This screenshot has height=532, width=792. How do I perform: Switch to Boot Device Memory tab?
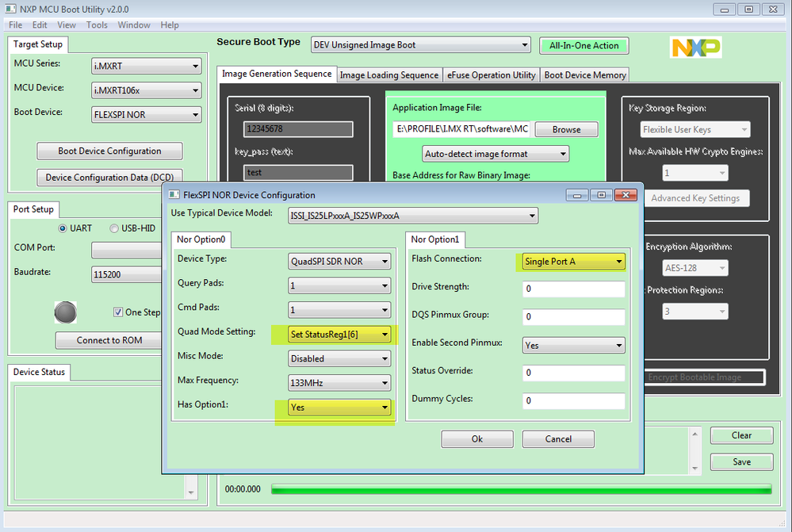pos(585,75)
